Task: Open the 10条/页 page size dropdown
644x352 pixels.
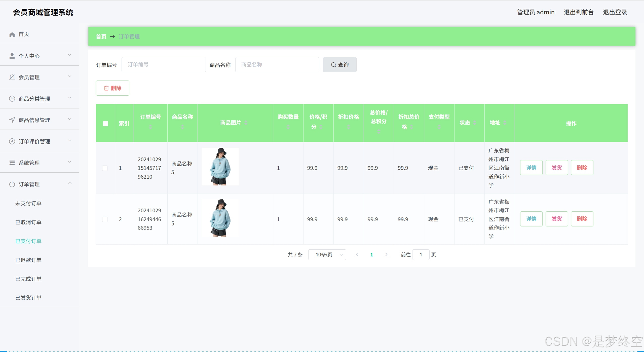Action: [x=327, y=255]
